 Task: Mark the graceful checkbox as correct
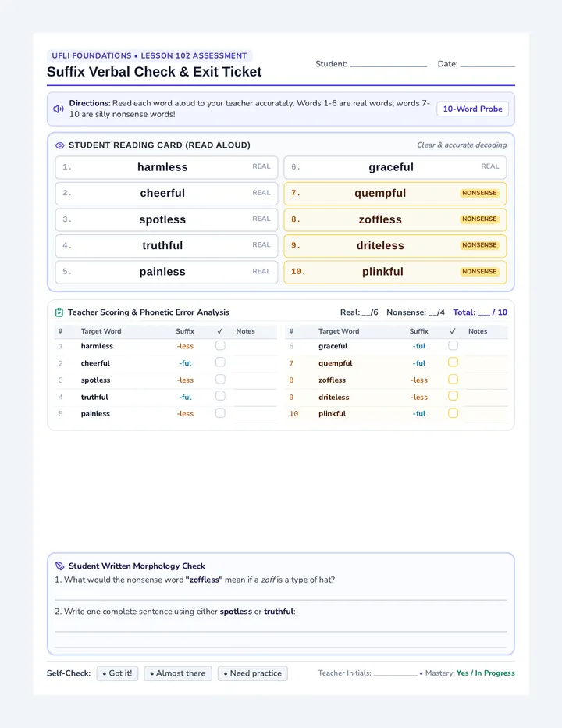[x=454, y=345]
